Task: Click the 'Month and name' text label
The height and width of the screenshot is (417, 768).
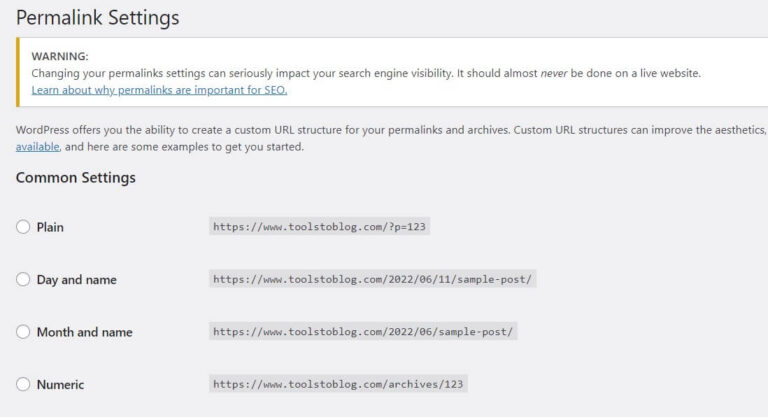Action: point(84,332)
